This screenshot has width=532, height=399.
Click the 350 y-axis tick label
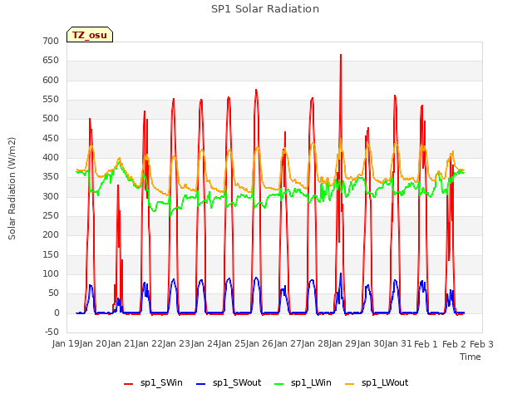[x=51, y=177]
